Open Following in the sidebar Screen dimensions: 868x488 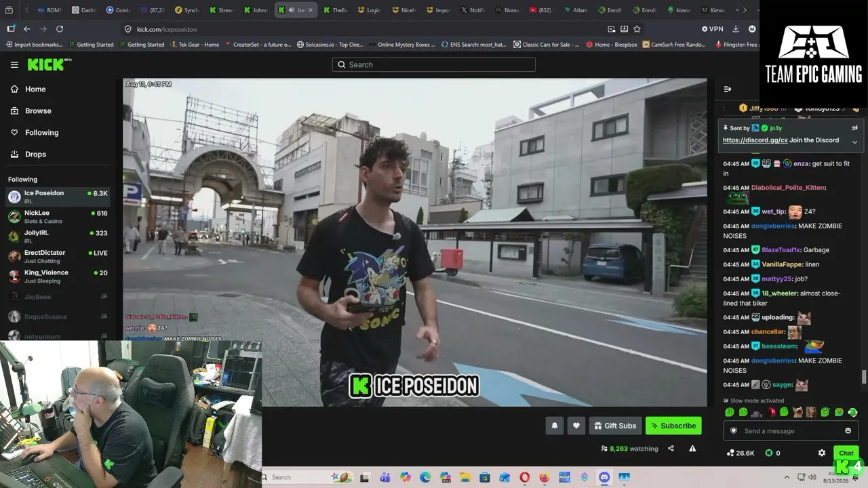point(41,133)
